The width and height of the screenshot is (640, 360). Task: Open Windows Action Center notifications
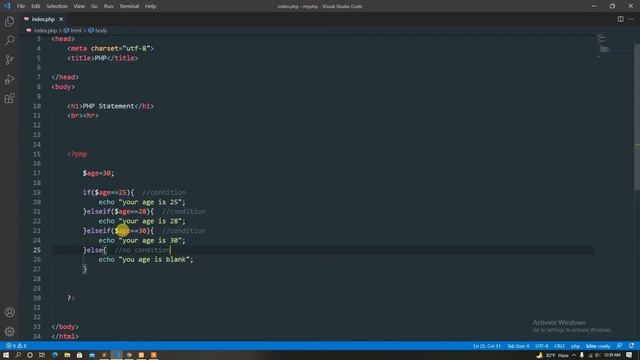pyautogui.click(x=629, y=355)
